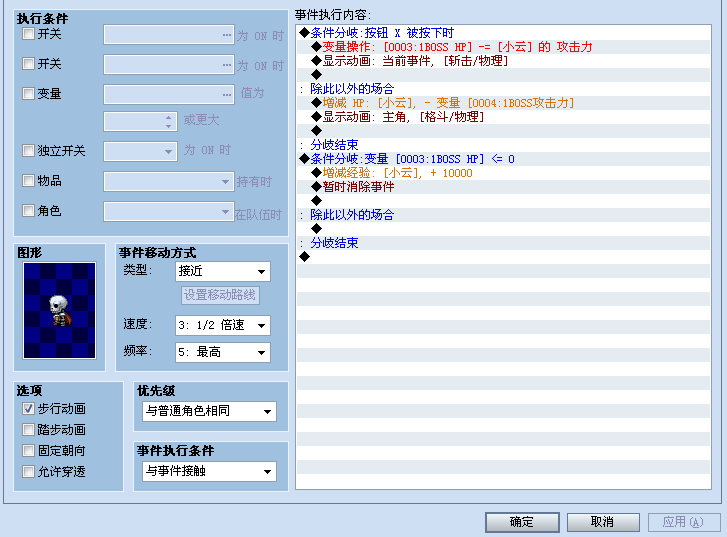Select the 变量操作 1BOSS HP command line
727x537 pixels.
coord(504,47)
